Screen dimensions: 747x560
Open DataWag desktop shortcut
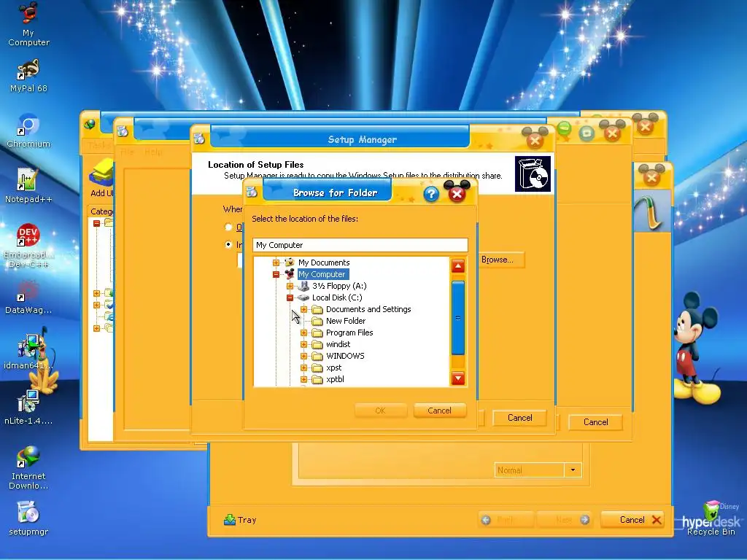tap(28, 297)
